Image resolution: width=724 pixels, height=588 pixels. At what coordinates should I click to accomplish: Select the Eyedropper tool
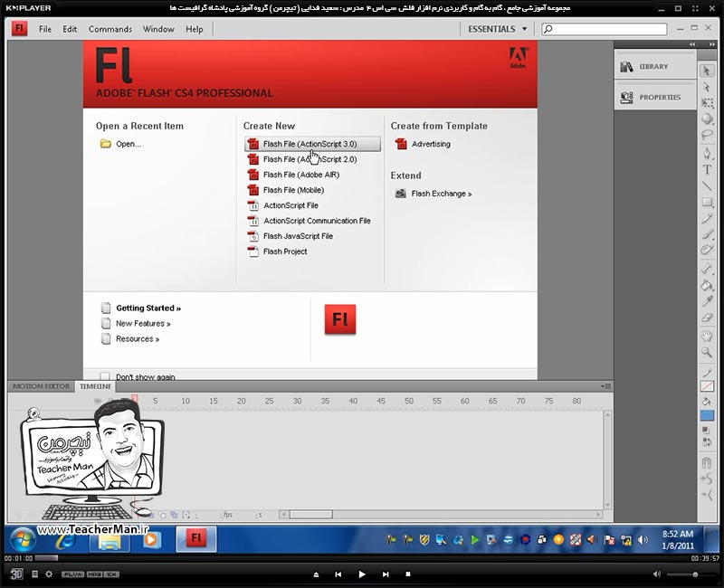(x=707, y=301)
